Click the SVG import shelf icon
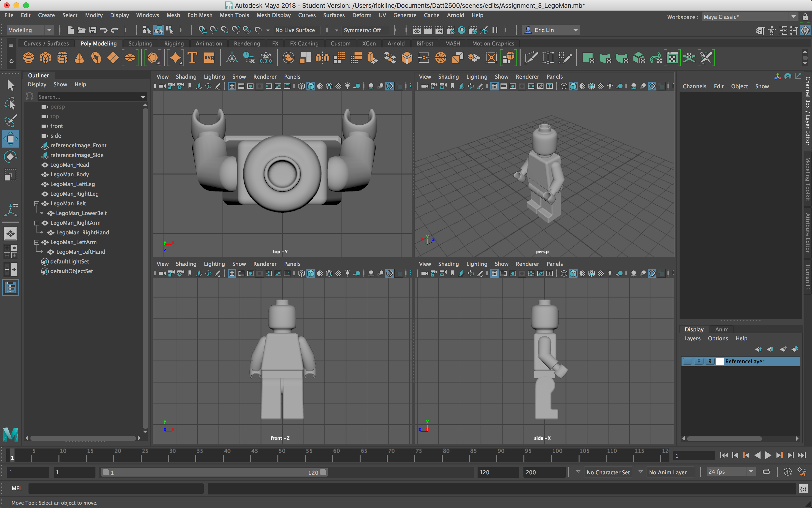Screen dimensions: 812x508 [x=209, y=58]
